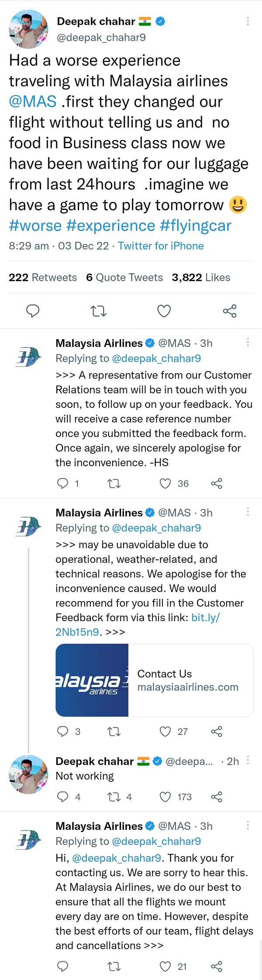Viewport: 262px width, 980px height.
Task: Share the main tweet
Action: 230,311
